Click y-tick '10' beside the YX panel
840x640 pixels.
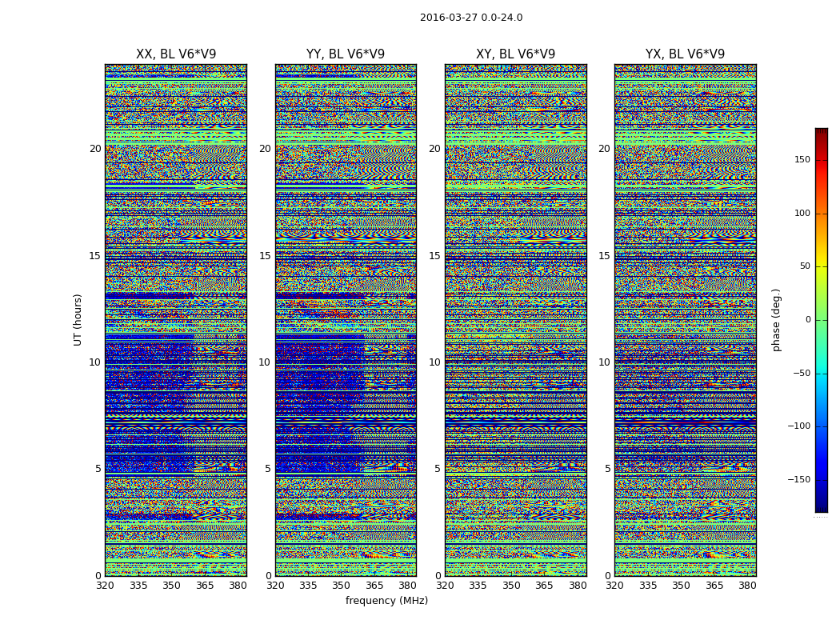click(604, 362)
